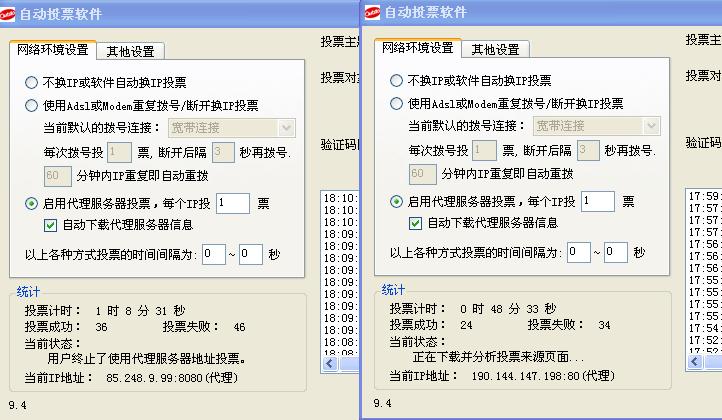Screen dimensions: 722x420
Task: Select 网络环境设置 tab in the left window
Action: pyautogui.click(x=53, y=49)
